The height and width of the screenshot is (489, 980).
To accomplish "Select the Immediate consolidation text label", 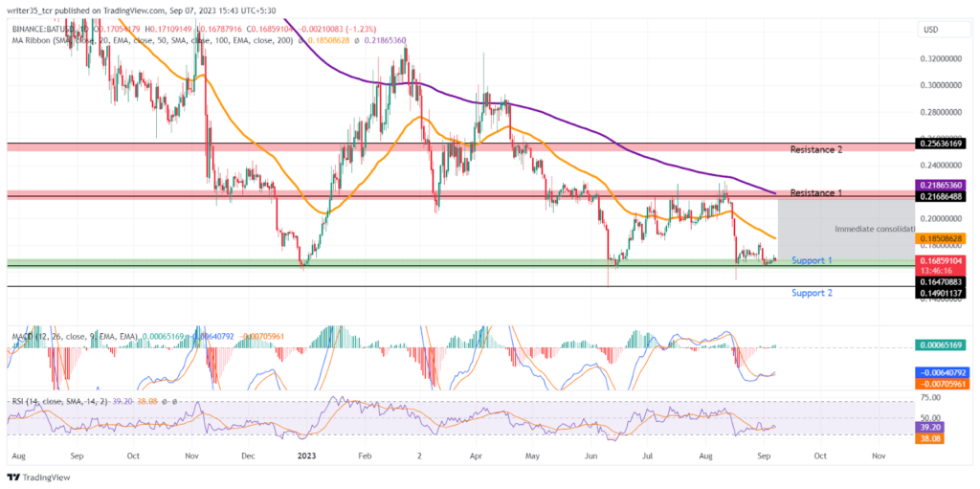I will point(875,230).
